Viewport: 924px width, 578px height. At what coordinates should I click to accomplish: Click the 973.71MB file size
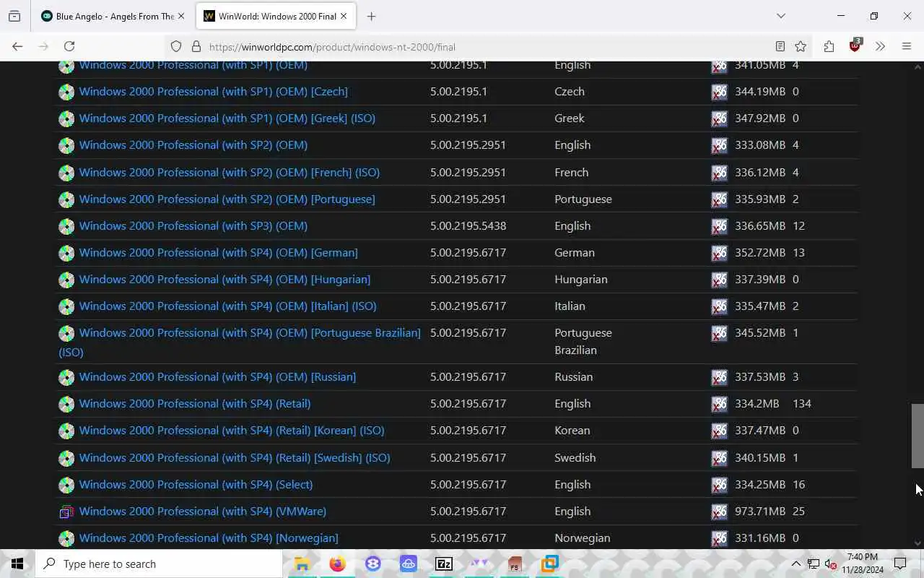pos(759,511)
